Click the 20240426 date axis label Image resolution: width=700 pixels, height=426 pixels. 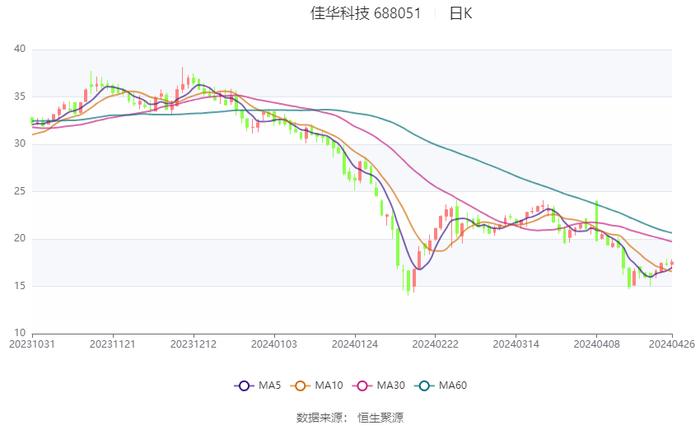click(672, 344)
